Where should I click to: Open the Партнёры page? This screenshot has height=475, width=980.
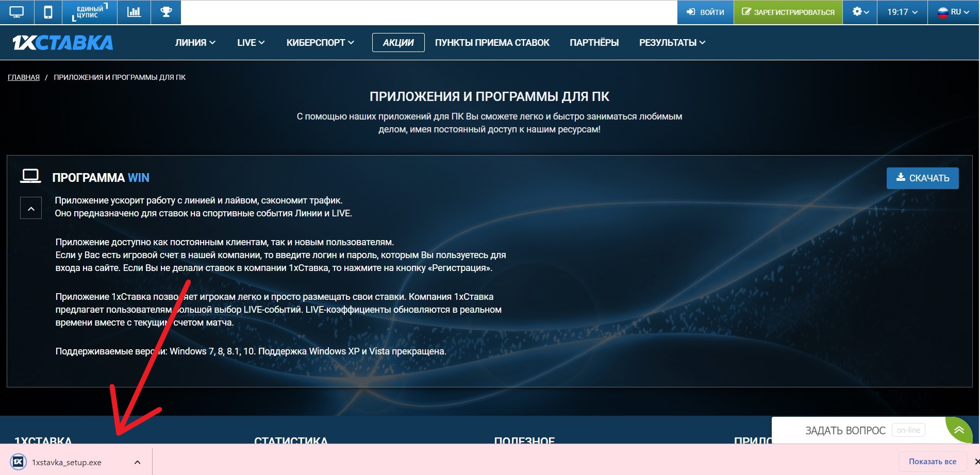tap(594, 43)
